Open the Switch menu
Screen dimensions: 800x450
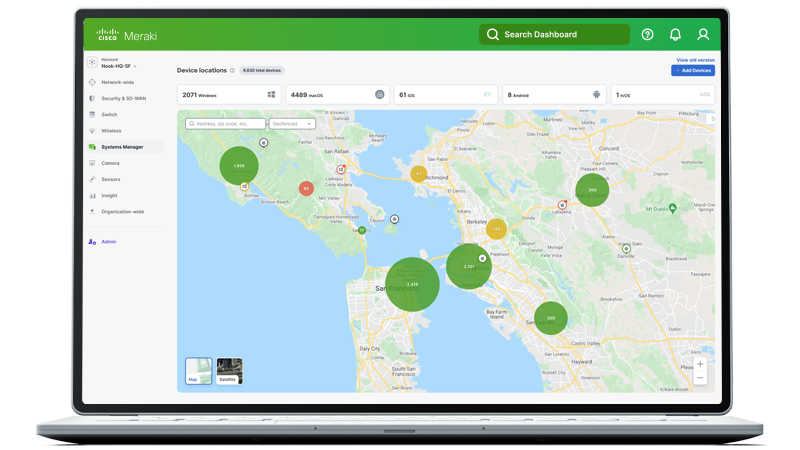pyautogui.click(x=109, y=115)
